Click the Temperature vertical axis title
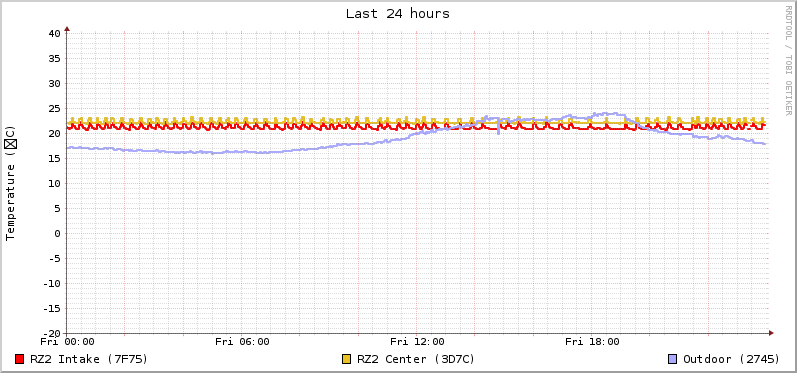 [11, 183]
